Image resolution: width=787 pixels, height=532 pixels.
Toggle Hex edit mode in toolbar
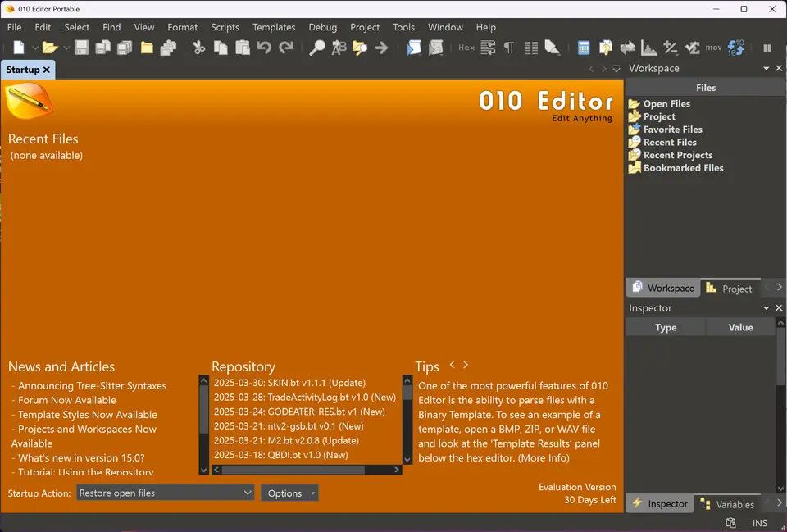(466, 48)
